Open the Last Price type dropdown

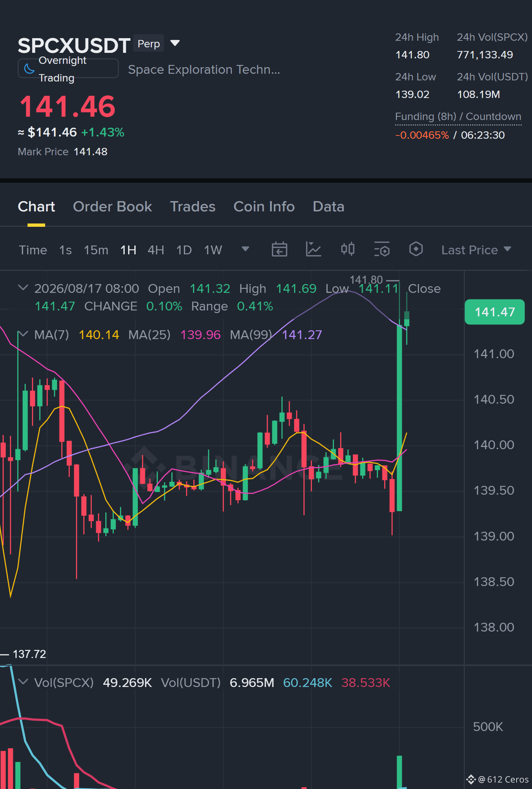[x=476, y=250]
